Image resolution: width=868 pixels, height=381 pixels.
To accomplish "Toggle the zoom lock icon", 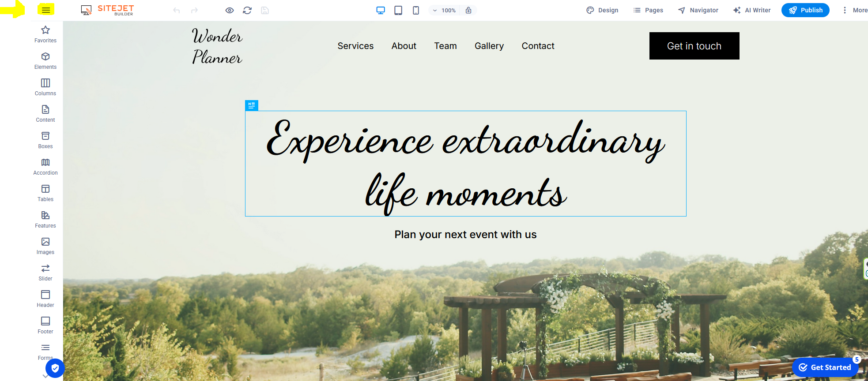I will 468,10.
